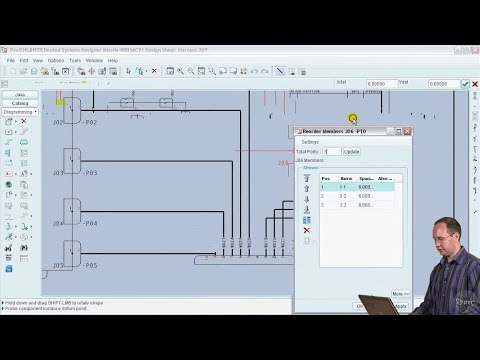Click the New document toolbar icon
Image resolution: width=480 pixels, height=360 pixels.
[13, 71]
